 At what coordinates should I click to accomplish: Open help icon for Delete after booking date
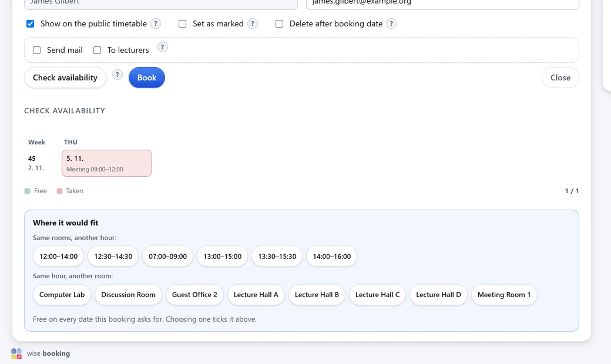(391, 23)
